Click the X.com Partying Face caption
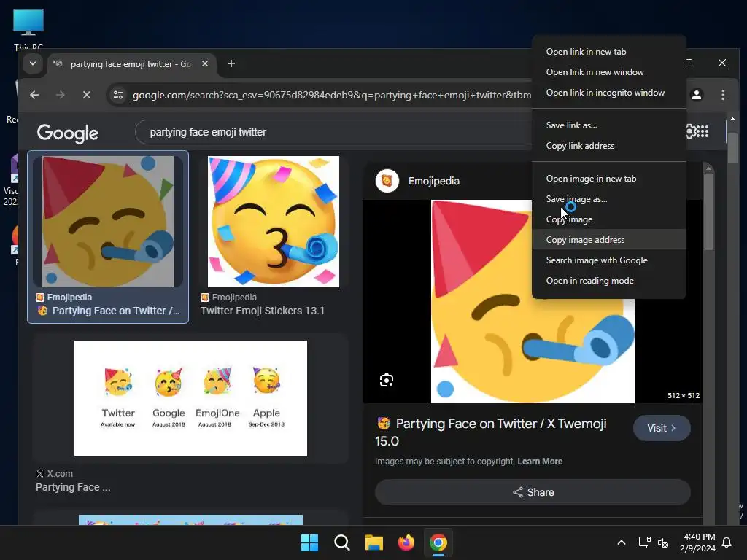Viewport: 747px width, 560px height. pyautogui.click(x=73, y=487)
